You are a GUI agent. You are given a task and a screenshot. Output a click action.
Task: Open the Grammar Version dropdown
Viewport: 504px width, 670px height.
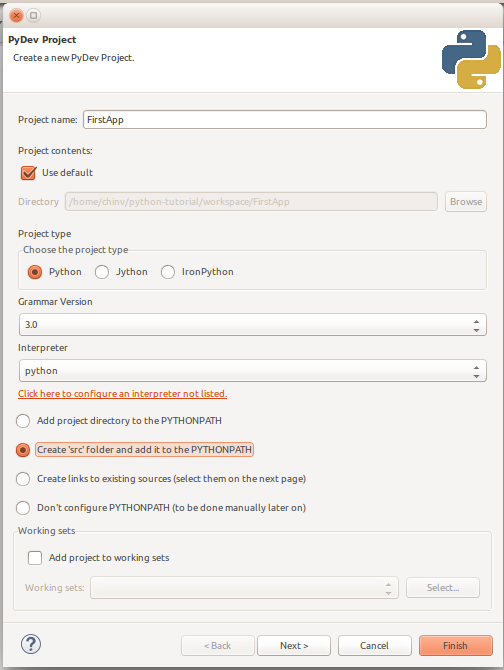pyautogui.click(x=252, y=325)
